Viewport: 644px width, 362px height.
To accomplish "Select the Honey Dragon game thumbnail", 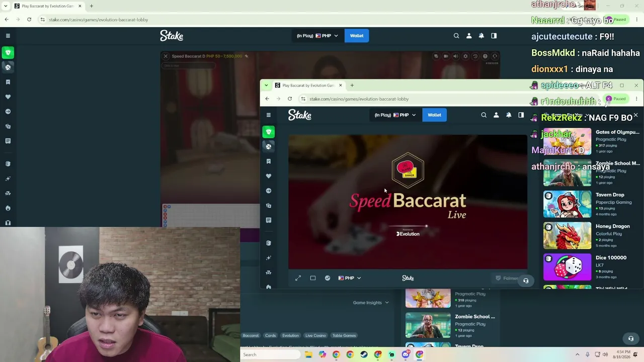I will pos(567,235).
